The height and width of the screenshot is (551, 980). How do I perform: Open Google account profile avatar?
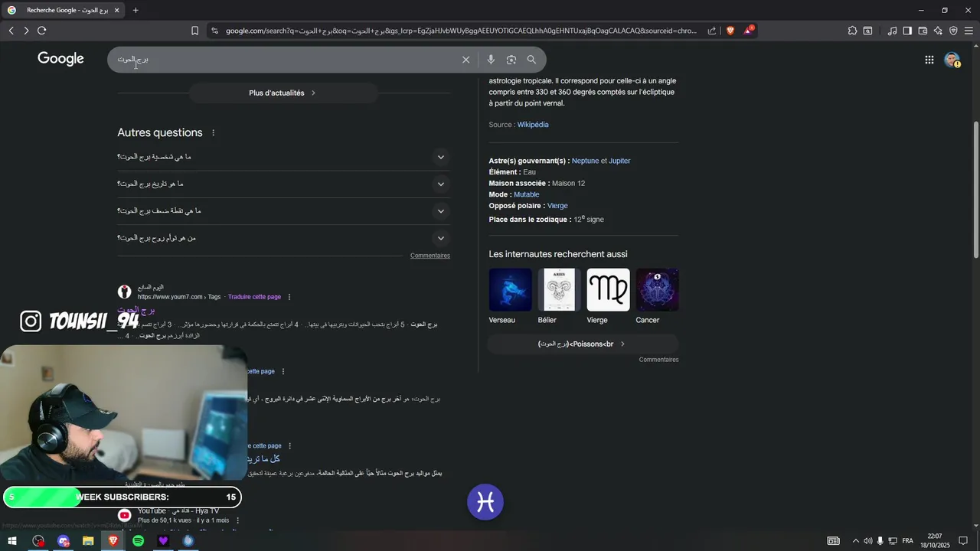tap(952, 60)
